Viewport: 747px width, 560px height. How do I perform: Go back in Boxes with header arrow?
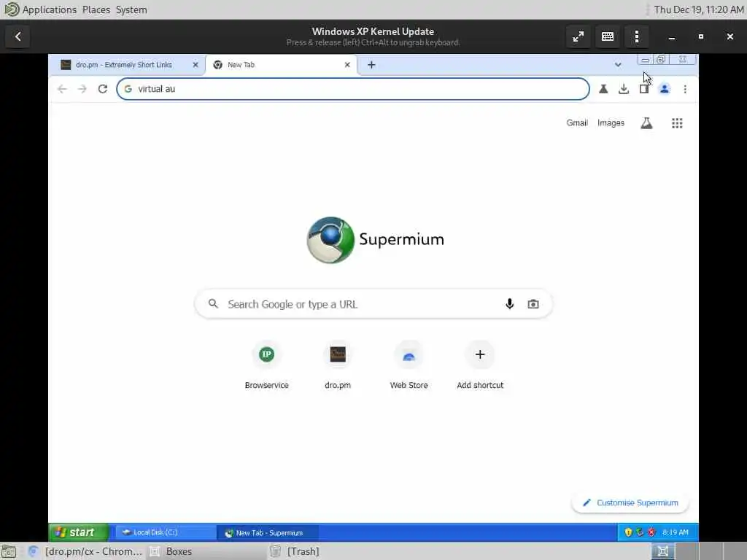pos(18,36)
